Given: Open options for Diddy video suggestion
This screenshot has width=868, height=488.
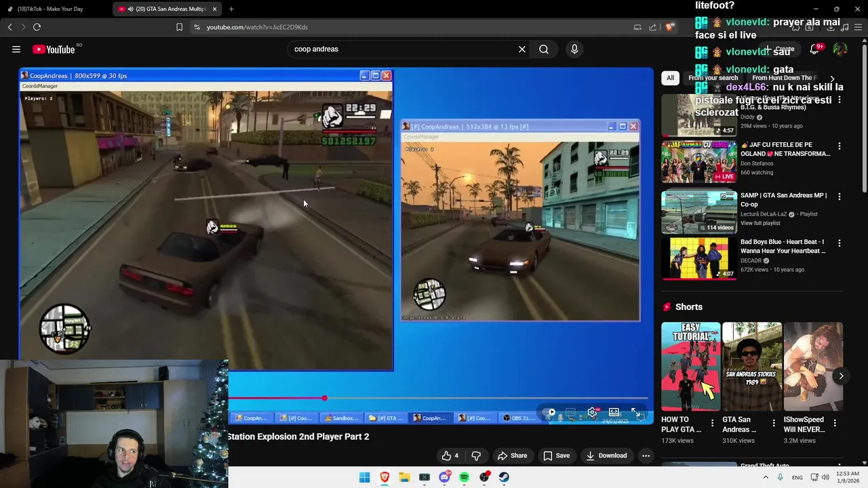Looking at the screenshot, I should pyautogui.click(x=840, y=100).
